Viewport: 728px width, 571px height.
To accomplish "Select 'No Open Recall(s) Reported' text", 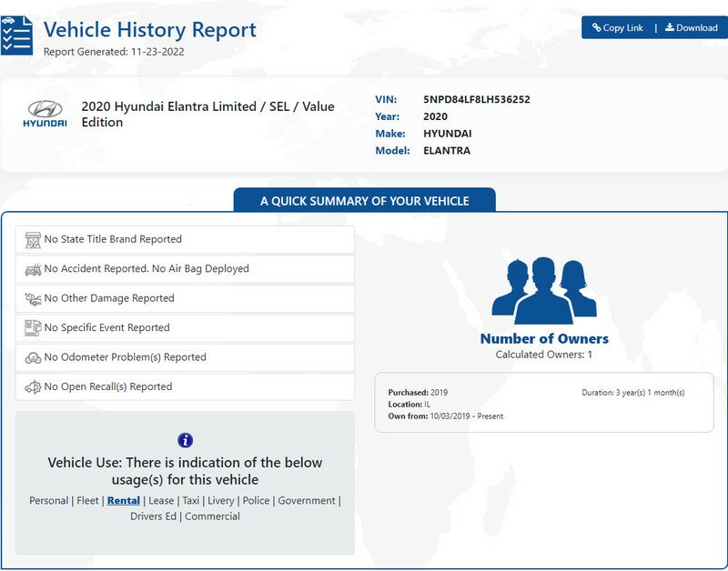I will tap(108, 386).
